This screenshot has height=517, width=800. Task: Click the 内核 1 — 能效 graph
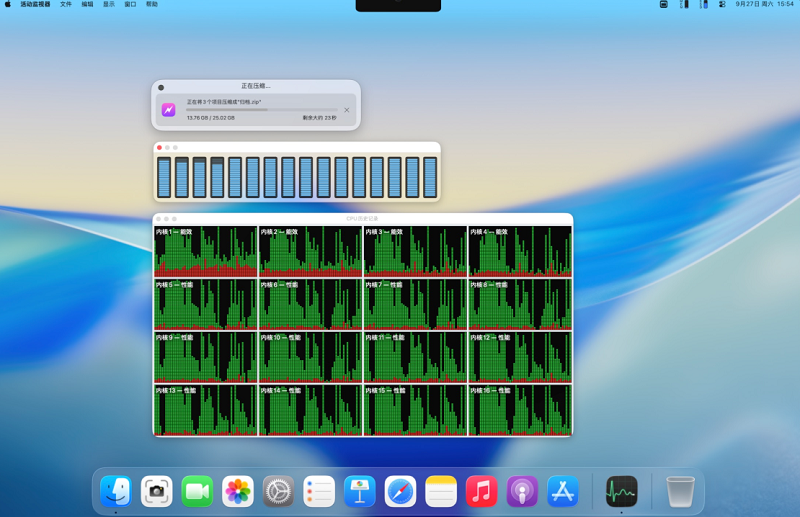tap(206, 252)
